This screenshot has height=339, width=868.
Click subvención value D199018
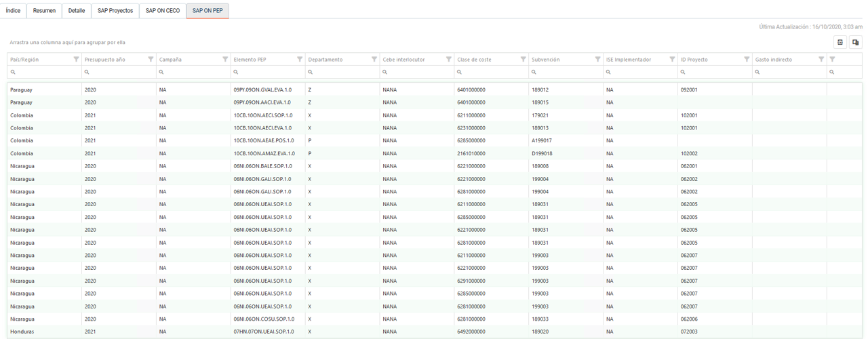[x=566, y=153]
